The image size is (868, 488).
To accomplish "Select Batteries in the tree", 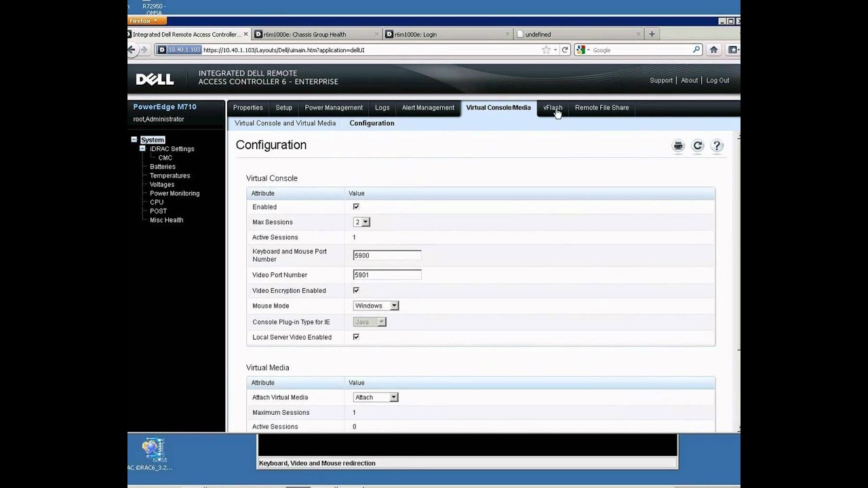I will tap(163, 167).
